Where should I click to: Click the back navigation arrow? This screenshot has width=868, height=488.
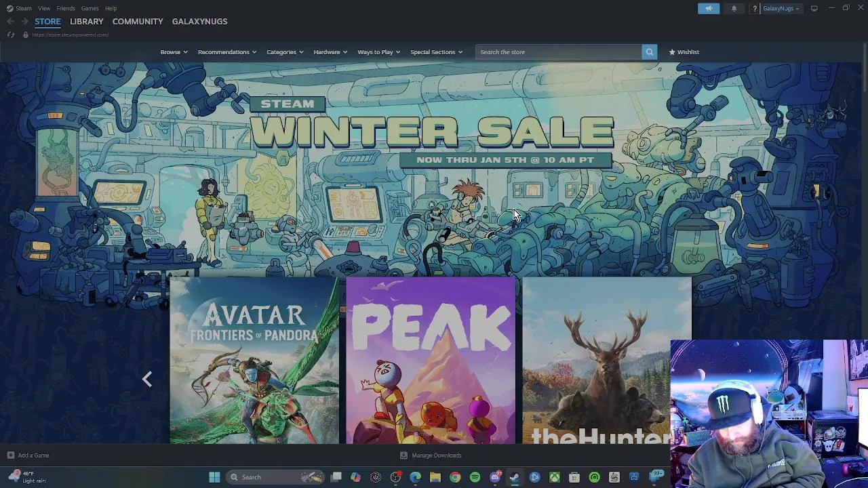(10, 22)
